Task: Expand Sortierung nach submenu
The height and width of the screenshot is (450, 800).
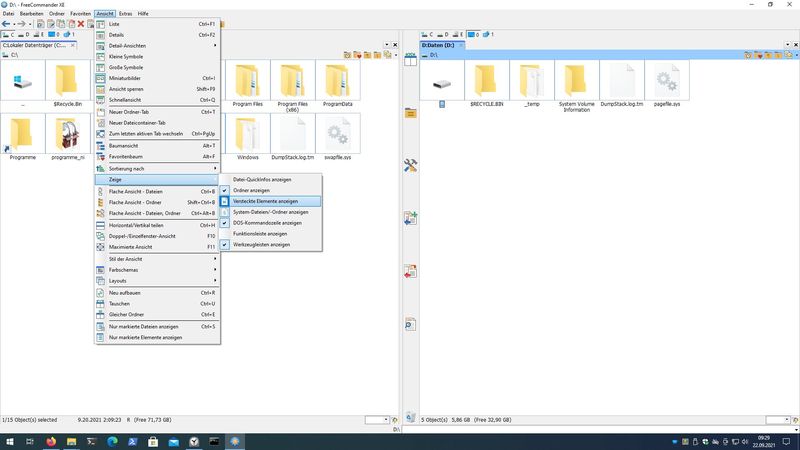Action: 157,168
